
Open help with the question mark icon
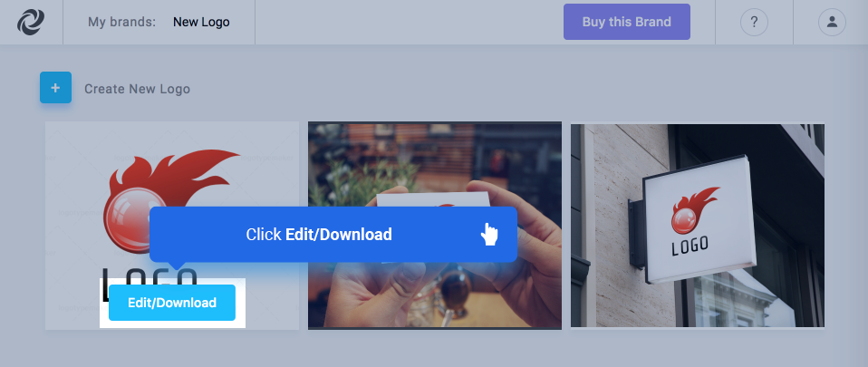pyautogui.click(x=754, y=22)
